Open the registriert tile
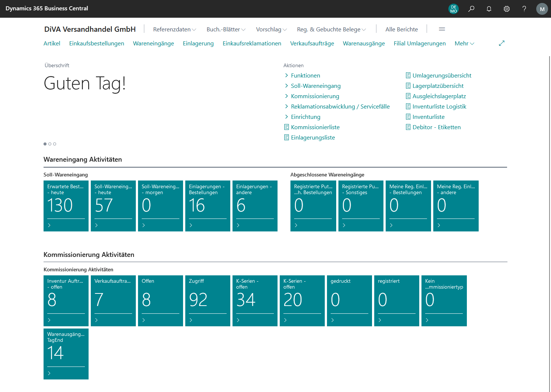The image size is (551, 392). click(397, 301)
